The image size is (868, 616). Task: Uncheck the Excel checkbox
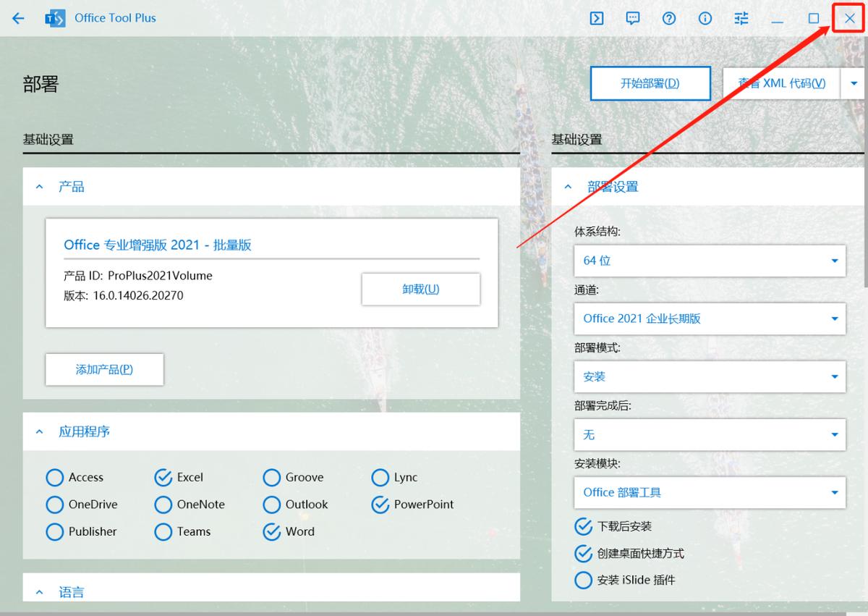tap(163, 478)
